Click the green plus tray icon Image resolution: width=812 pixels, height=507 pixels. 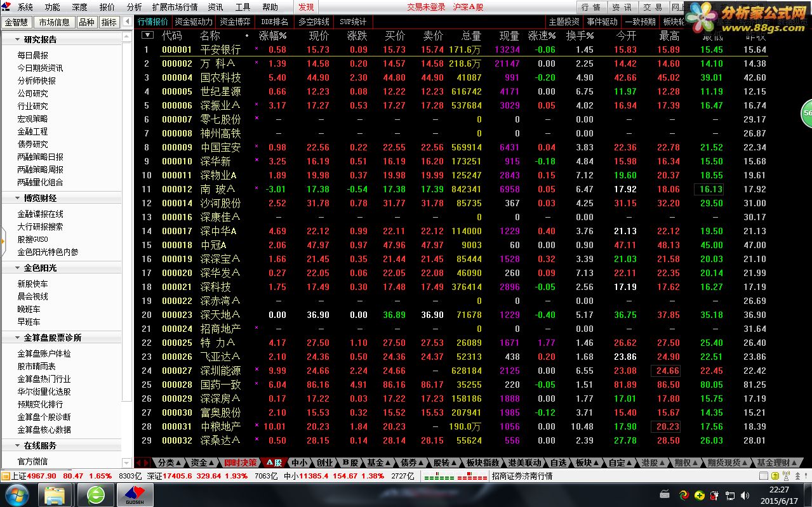click(699, 495)
